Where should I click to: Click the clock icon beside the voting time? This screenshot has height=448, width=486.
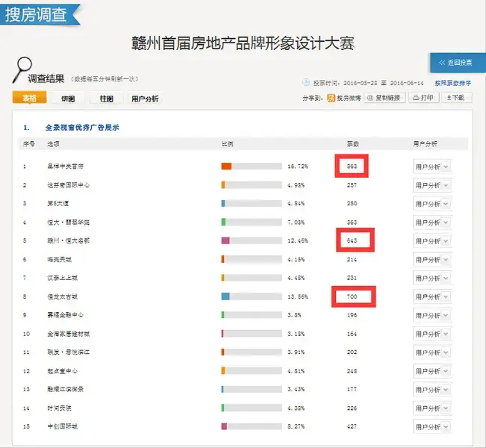tap(306, 82)
